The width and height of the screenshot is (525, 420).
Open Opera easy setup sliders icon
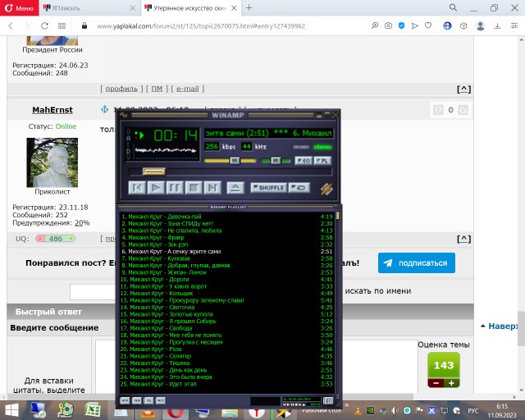point(514,25)
